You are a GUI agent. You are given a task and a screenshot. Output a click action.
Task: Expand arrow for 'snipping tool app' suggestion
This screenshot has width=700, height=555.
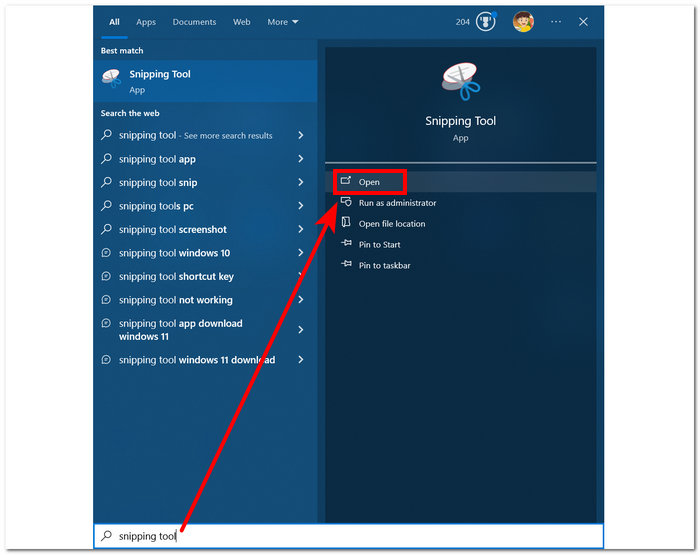(x=301, y=159)
